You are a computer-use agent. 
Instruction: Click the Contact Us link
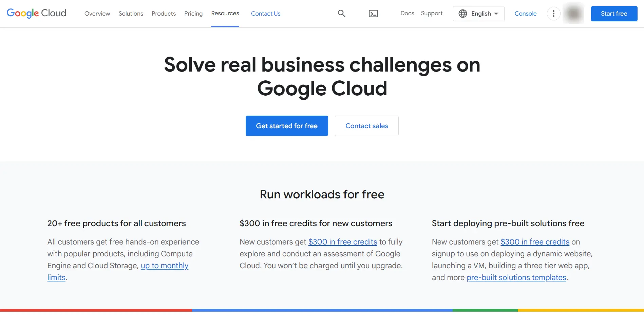point(266,14)
